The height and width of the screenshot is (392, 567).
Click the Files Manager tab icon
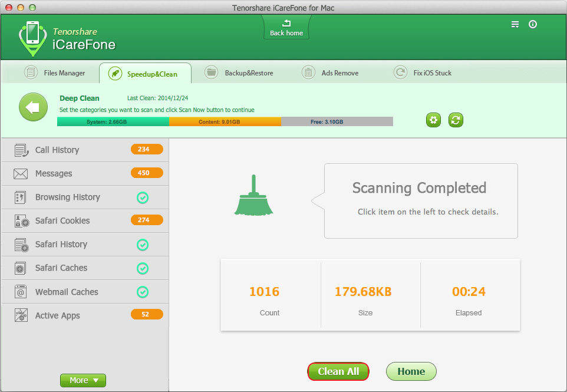[x=31, y=73]
